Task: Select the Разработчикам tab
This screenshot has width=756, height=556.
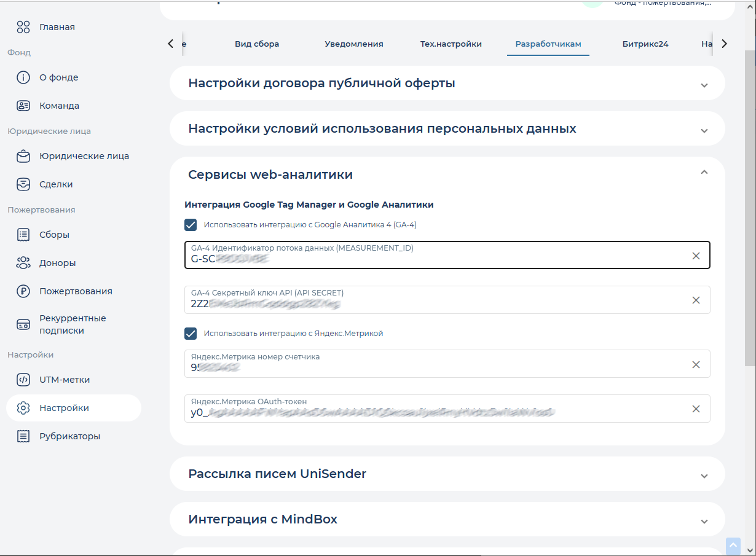Action: pos(548,44)
